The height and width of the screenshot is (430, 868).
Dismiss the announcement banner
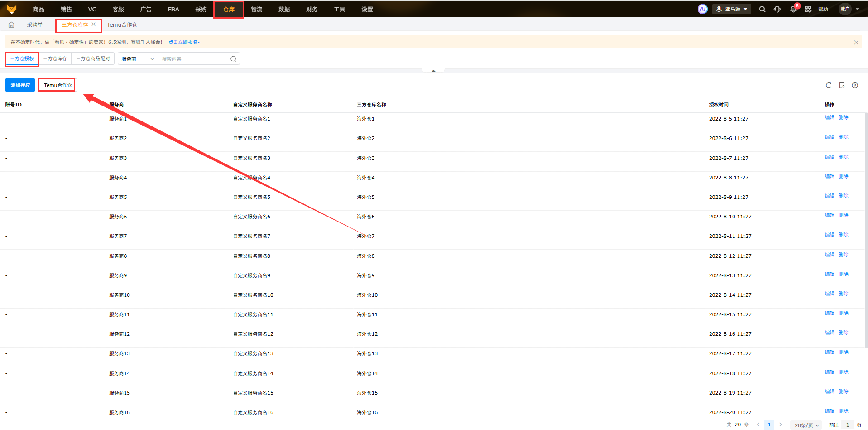(x=856, y=42)
